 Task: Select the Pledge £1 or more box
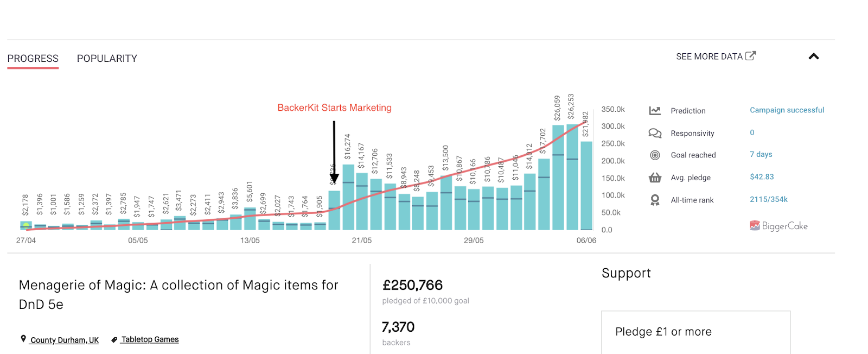tap(695, 332)
